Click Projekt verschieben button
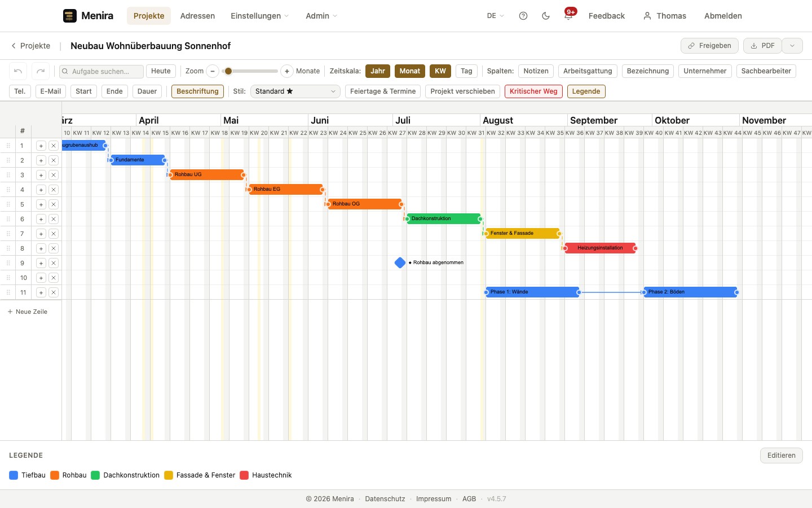 pos(462,91)
